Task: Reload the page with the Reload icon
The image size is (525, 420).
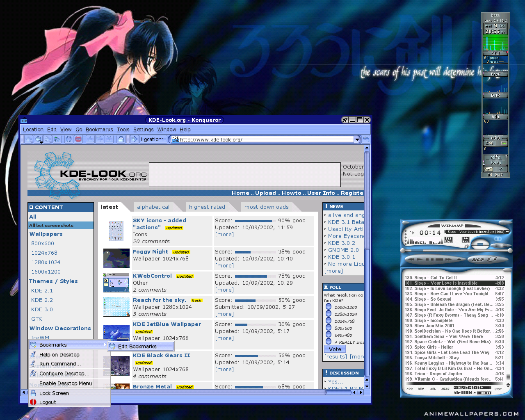Action: point(69,139)
